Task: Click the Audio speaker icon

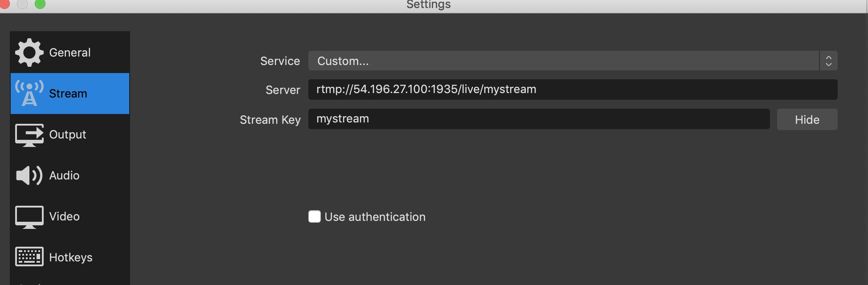Action: tap(29, 175)
